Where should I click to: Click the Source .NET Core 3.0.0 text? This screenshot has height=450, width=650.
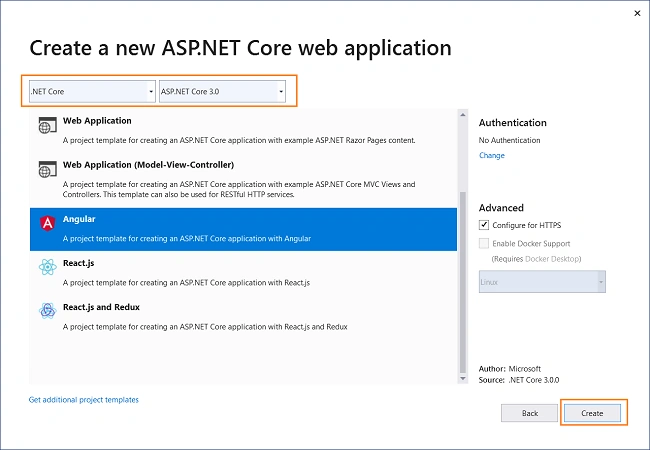click(519, 380)
